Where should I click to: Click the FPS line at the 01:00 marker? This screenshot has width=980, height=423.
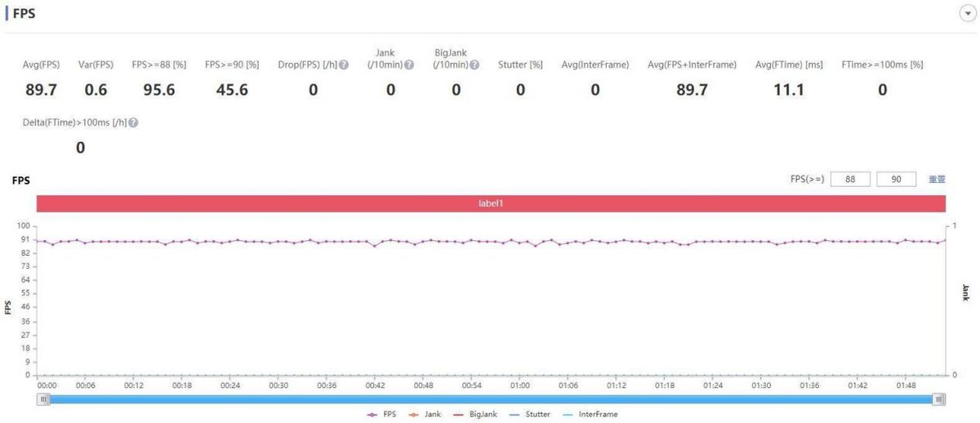pos(520,243)
